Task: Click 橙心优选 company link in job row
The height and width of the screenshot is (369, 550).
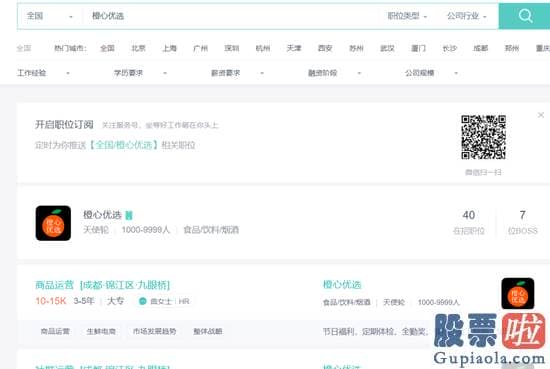Action: pyautogui.click(x=342, y=284)
